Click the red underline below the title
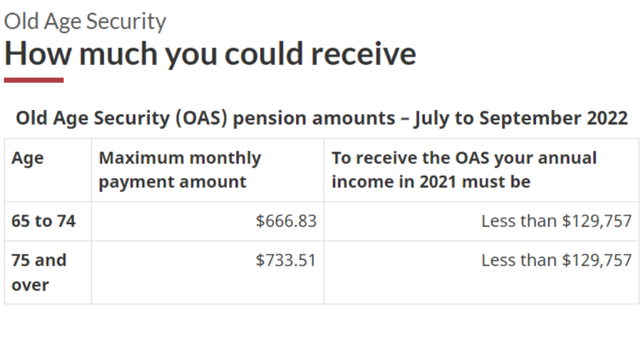Image resolution: width=644 pixels, height=345 pixels. pyautogui.click(x=34, y=80)
